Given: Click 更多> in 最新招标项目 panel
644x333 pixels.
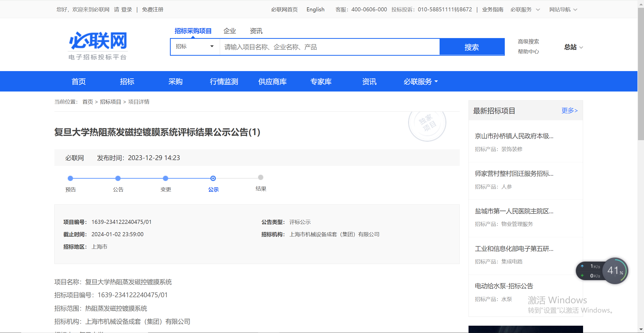Looking at the screenshot, I should click(x=569, y=111).
